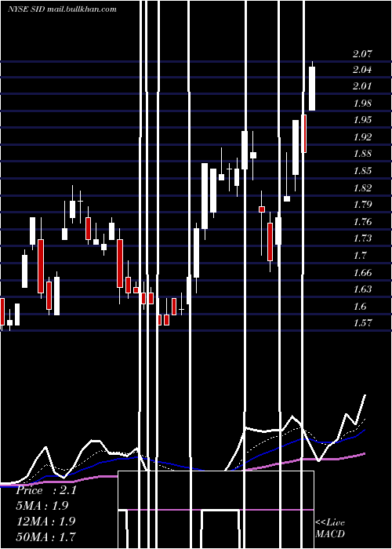Click the 50MA : 1.7 readout
The image size is (392, 549).
point(46,536)
